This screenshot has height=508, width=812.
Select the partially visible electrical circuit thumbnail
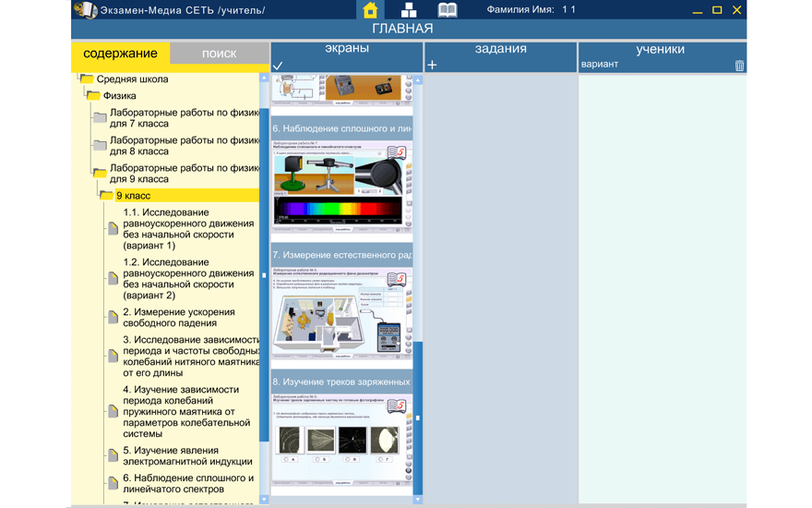point(341,91)
